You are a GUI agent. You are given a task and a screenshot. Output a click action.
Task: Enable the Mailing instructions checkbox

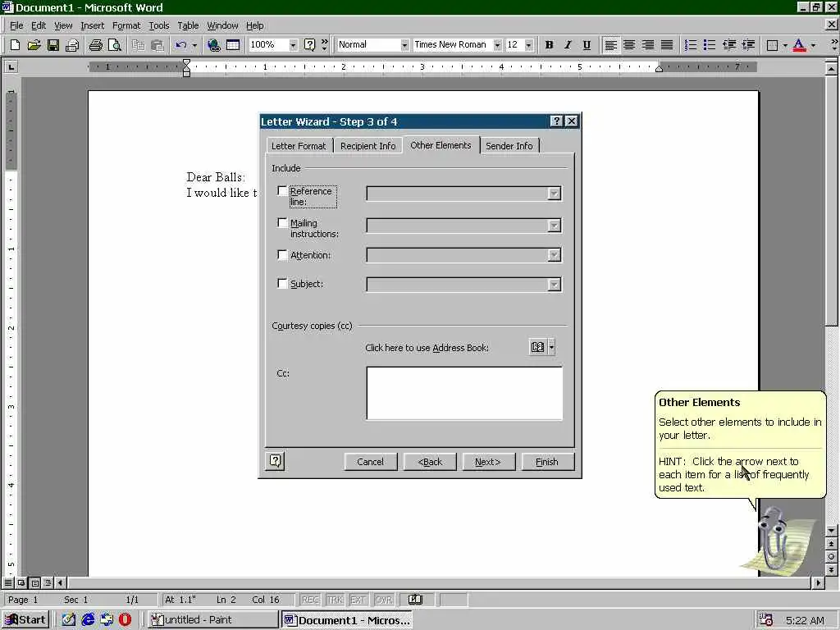(x=282, y=222)
